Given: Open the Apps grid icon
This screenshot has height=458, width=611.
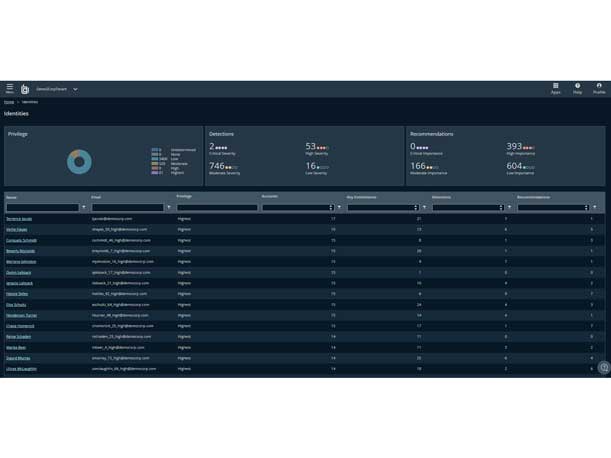Looking at the screenshot, I should pyautogui.click(x=556, y=88).
